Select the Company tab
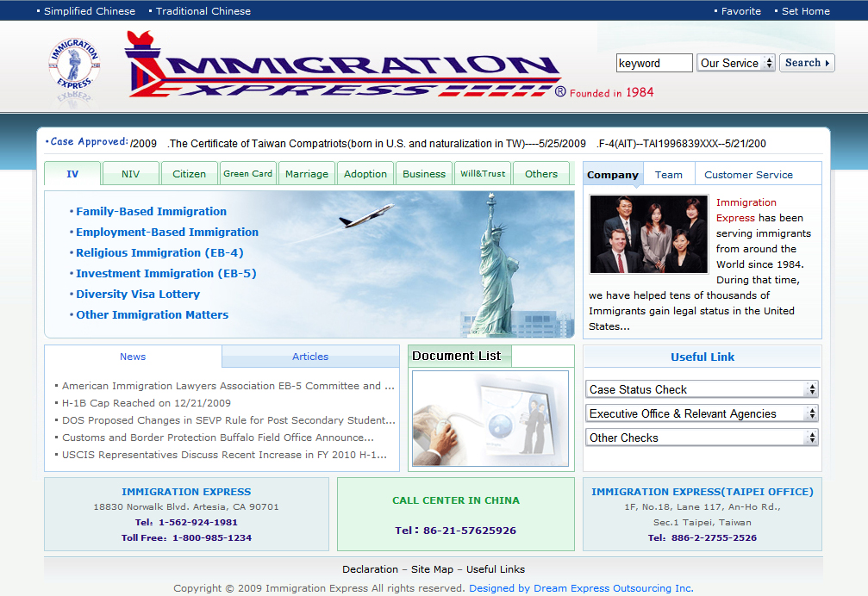Viewport: 868px width, 596px height. click(x=613, y=175)
